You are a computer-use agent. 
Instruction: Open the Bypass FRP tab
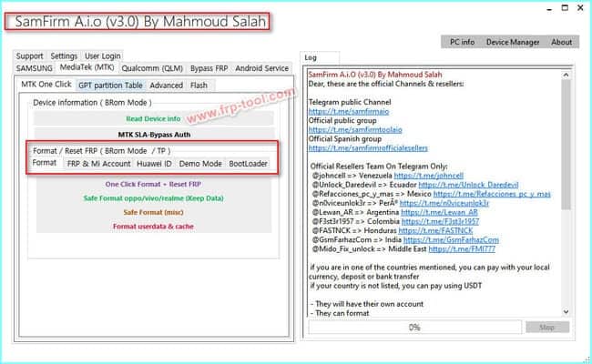click(209, 68)
